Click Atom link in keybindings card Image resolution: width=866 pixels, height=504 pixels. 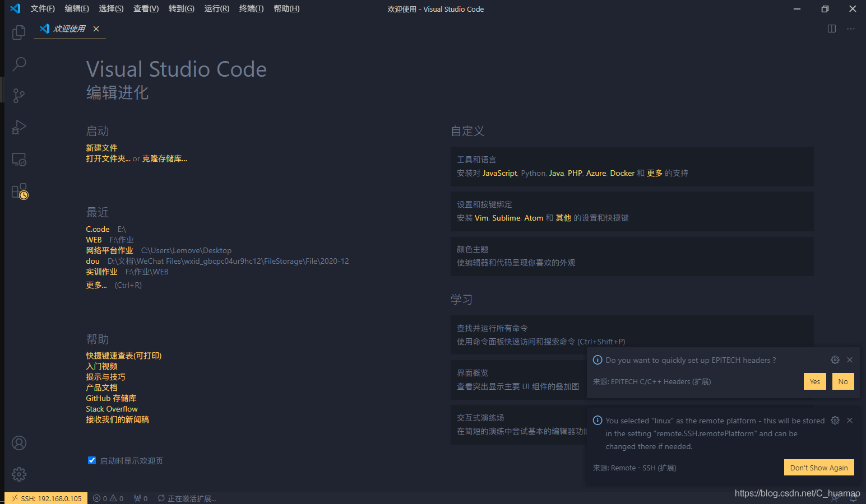click(534, 218)
